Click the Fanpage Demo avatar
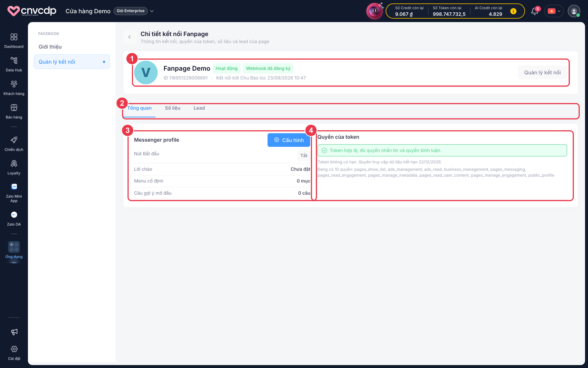Image resolution: width=588 pixels, height=368 pixels. point(146,72)
